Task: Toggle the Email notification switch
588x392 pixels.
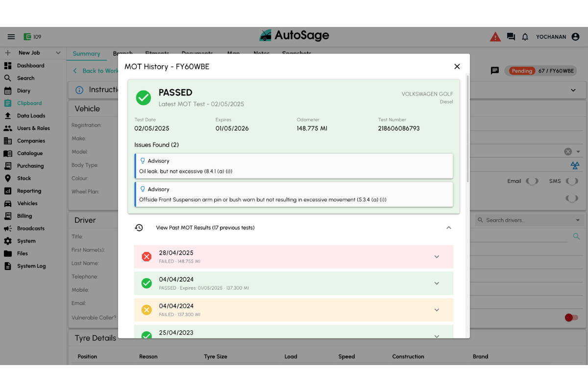Action: pos(532,181)
